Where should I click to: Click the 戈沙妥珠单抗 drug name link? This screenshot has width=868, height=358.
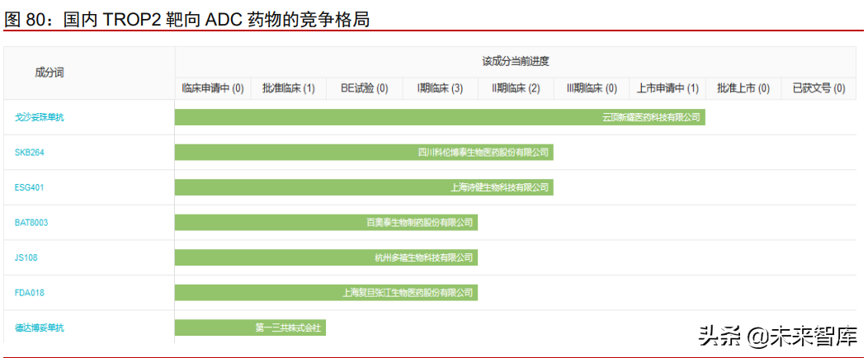click(x=39, y=118)
